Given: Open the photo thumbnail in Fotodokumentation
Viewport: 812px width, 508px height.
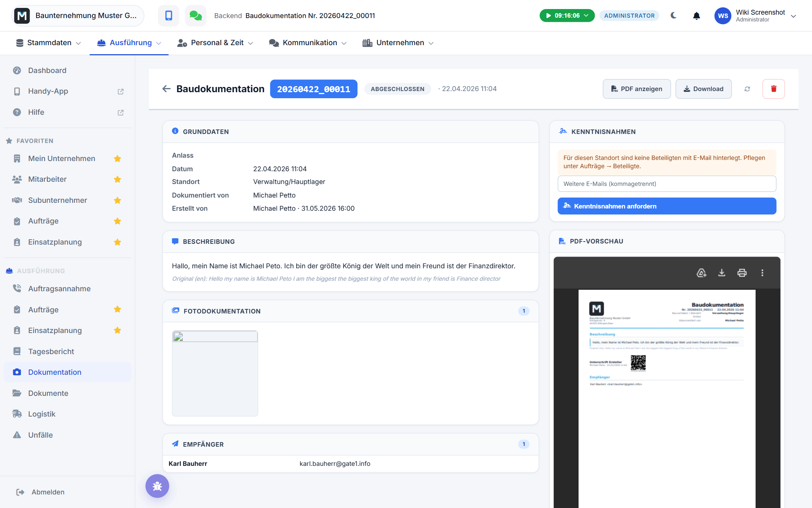Looking at the screenshot, I should pos(215,374).
